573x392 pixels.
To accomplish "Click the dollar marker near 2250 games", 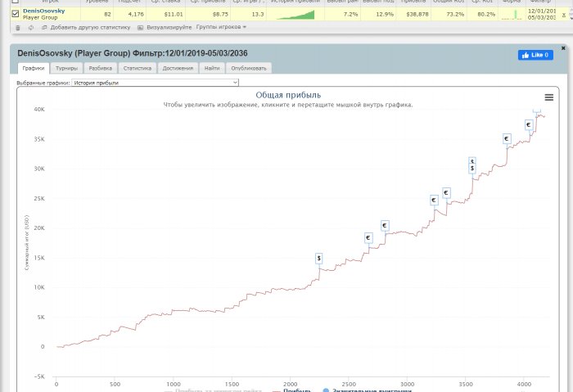I will pos(318,258).
